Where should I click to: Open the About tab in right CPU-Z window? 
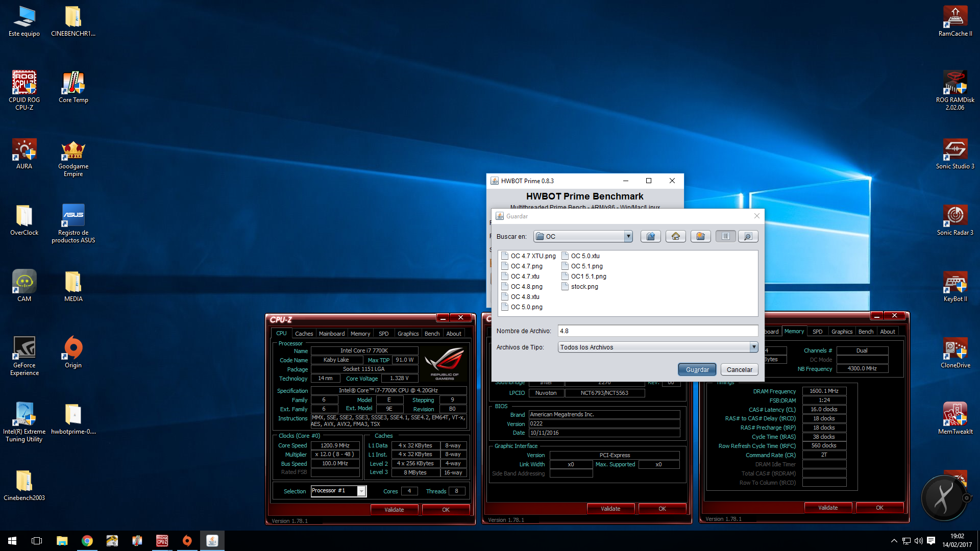pos(888,332)
